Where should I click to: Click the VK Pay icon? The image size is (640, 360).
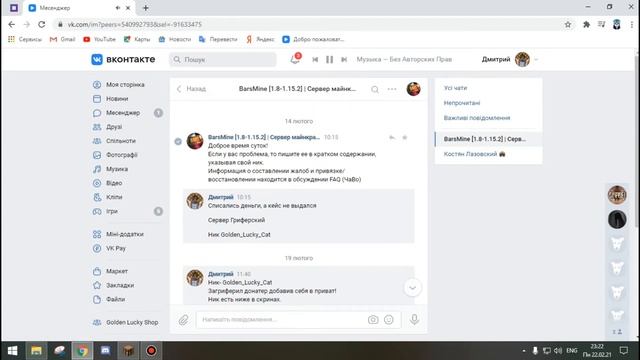97,248
